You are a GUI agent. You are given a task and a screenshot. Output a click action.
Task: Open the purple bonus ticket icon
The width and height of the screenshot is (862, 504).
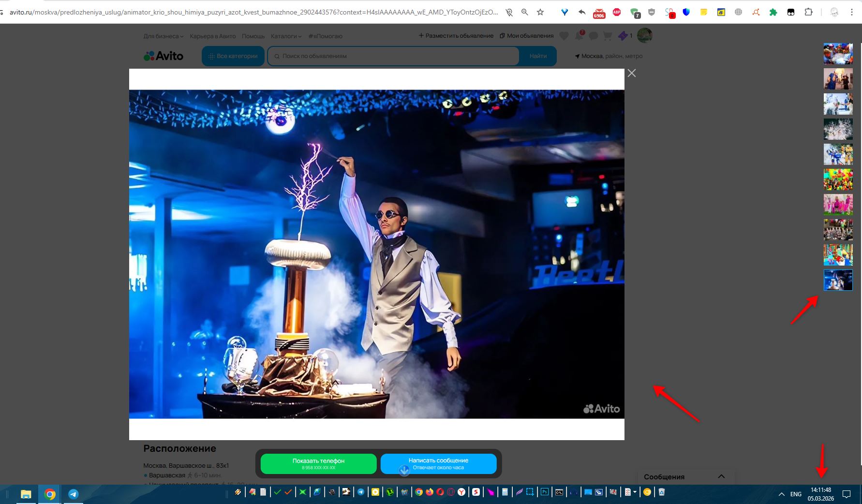(623, 36)
